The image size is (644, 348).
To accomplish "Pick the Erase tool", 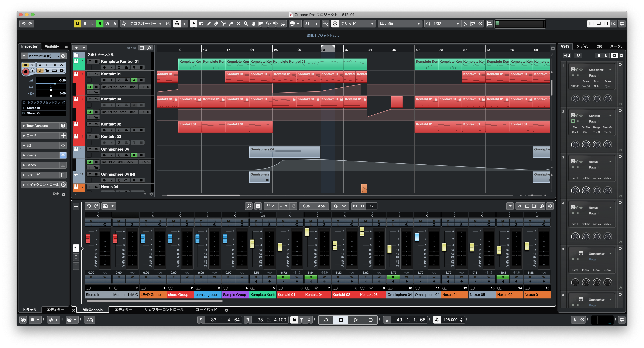I will (x=216, y=24).
